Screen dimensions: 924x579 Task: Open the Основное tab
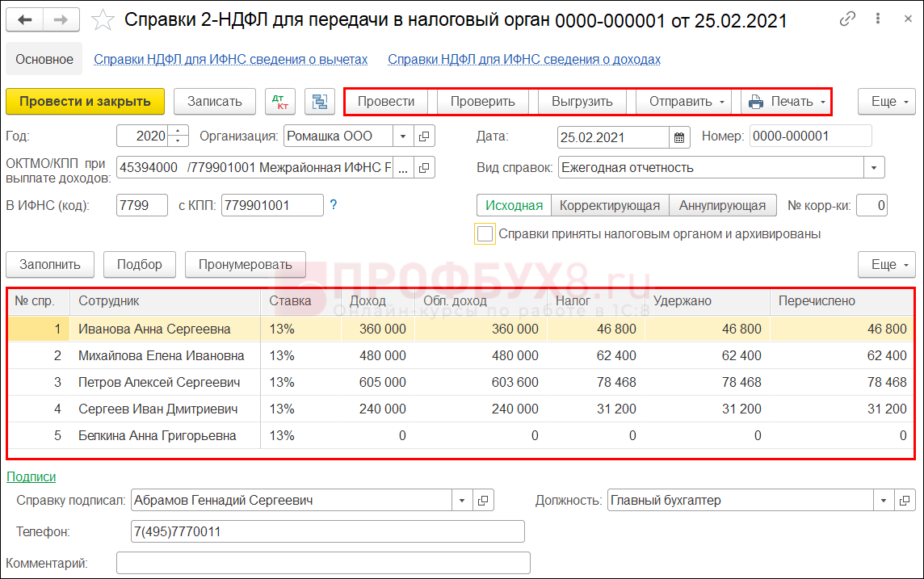click(x=44, y=59)
